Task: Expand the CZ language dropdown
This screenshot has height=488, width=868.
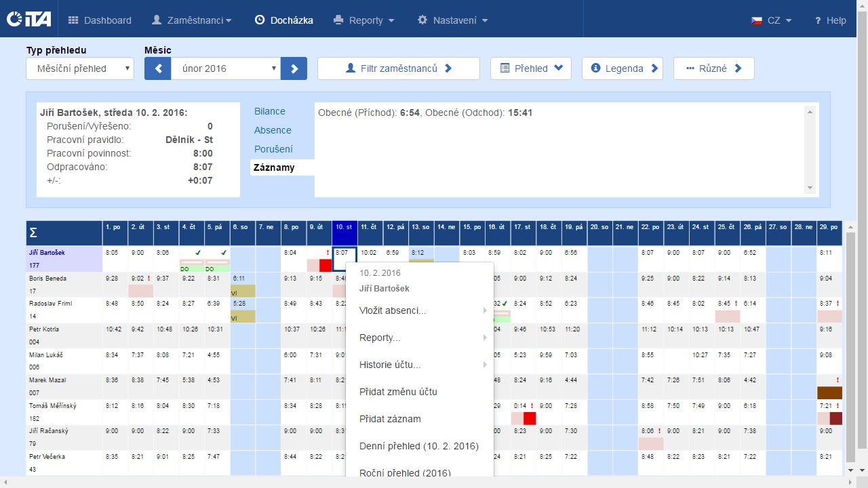Action: click(x=771, y=20)
